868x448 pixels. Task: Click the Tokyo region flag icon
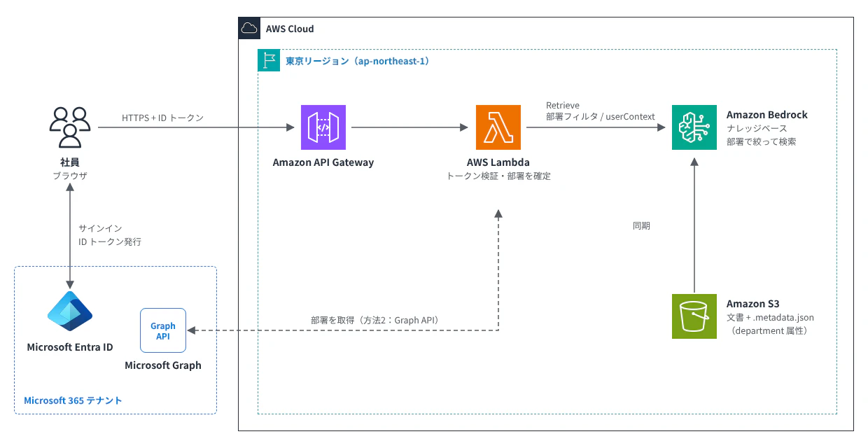tap(269, 60)
